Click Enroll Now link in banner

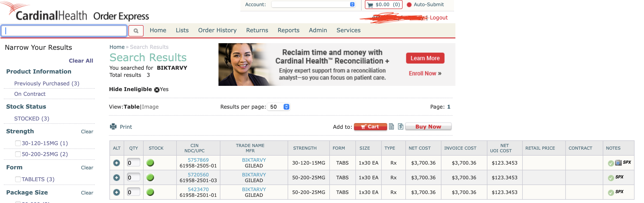click(425, 74)
